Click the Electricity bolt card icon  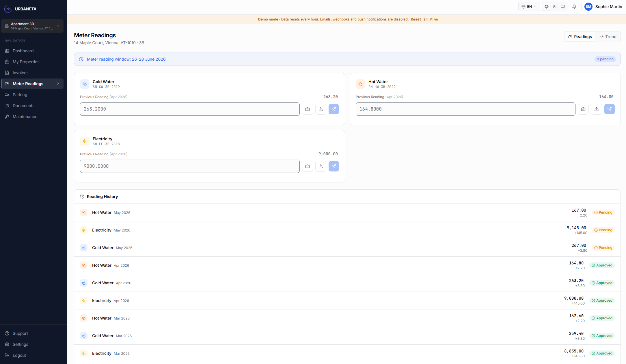click(x=85, y=141)
